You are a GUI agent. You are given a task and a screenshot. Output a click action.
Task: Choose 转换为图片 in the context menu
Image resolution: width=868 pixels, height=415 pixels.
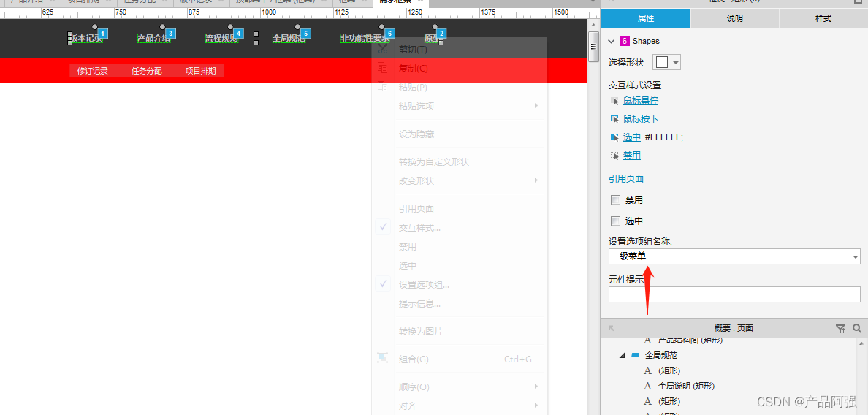coord(459,332)
